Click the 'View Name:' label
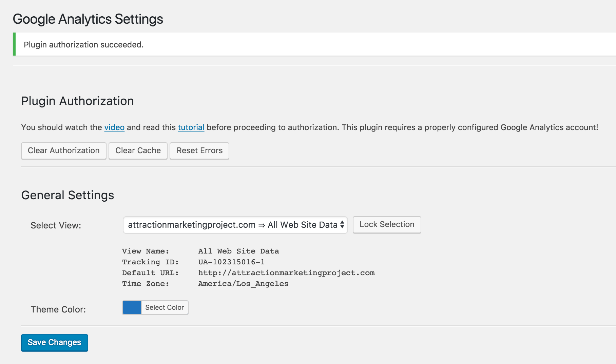Screen dimensions: 616x364 [x=146, y=251]
